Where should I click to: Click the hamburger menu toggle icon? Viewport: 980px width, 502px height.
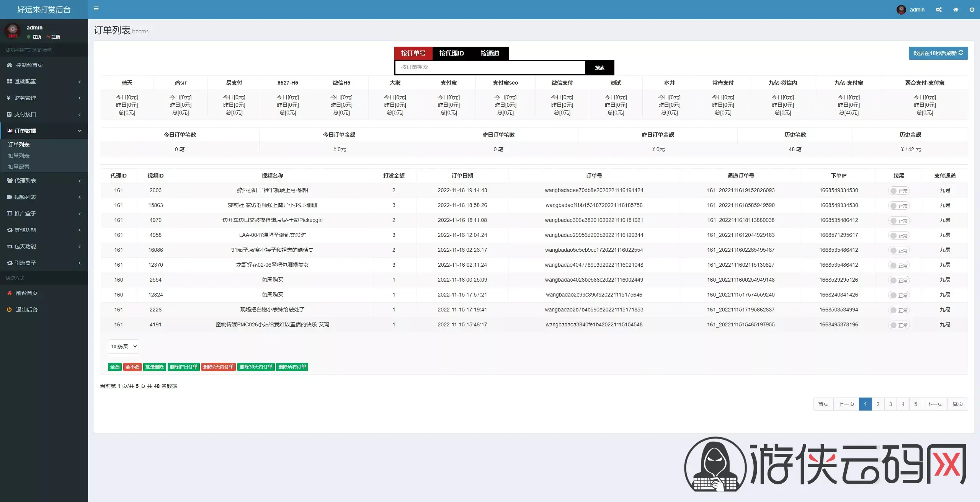[96, 8]
